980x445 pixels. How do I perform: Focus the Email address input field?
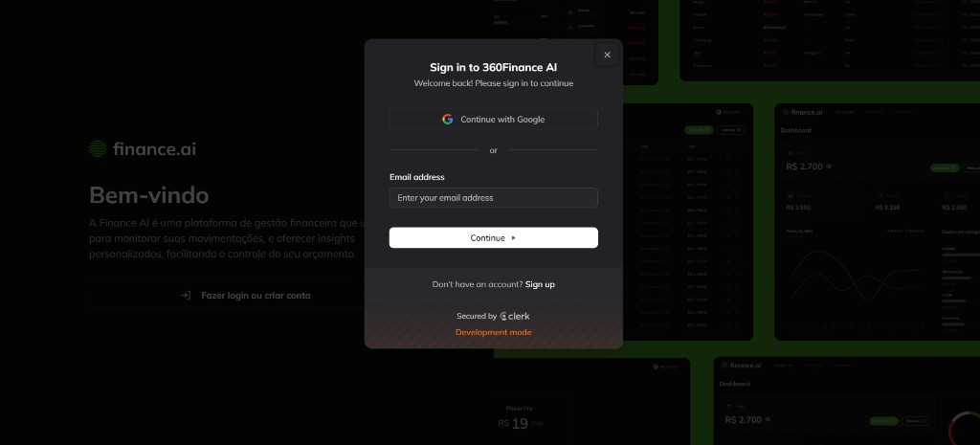click(x=493, y=197)
